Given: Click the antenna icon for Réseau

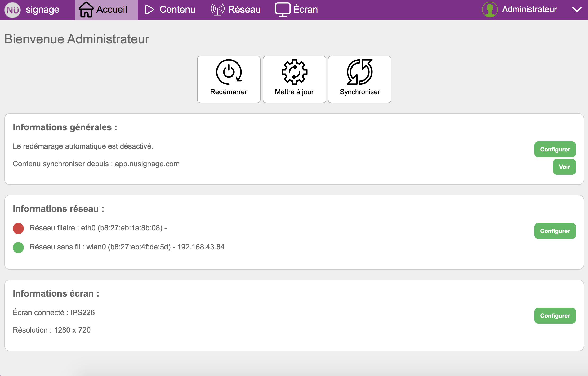Looking at the screenshot, I should point(217,10).
